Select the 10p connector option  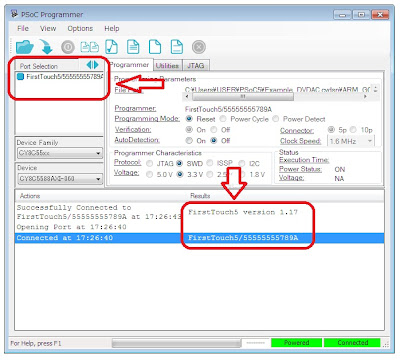pos(353,129)
